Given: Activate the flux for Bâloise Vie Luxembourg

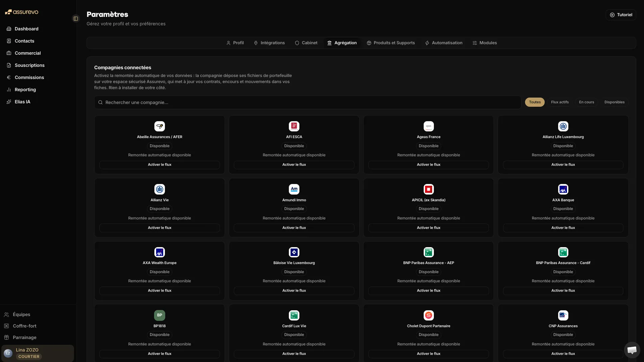Looking at the screenshot, I should pyautogui.click(x=294, y=291).
